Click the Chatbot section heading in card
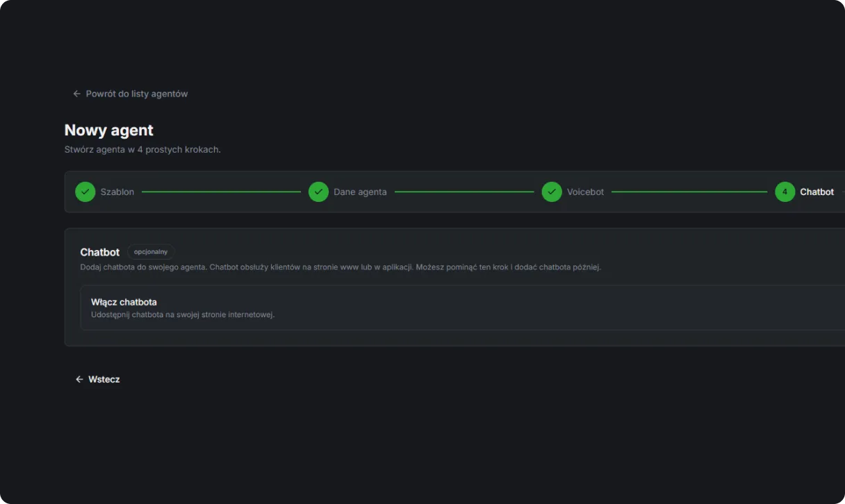Screen dimensions: 845x504 pos(100,252)
